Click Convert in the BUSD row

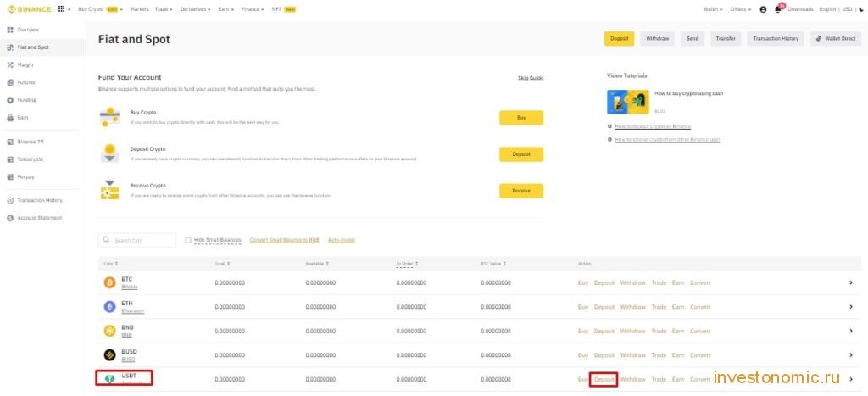tap(700, 355)
